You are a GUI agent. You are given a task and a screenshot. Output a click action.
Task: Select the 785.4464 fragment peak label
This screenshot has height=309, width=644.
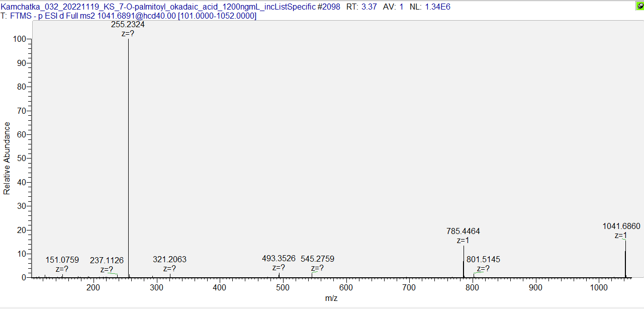point(463,231)
